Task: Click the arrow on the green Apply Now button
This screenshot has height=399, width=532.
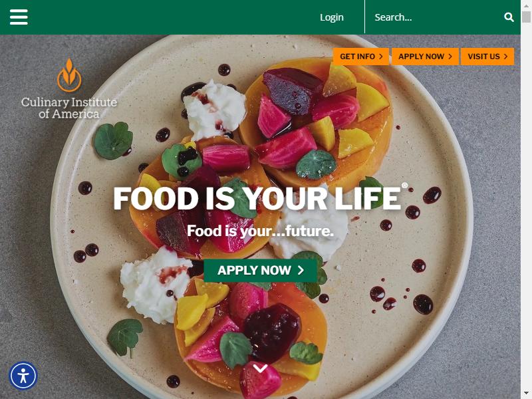Action: coord(301,270)
